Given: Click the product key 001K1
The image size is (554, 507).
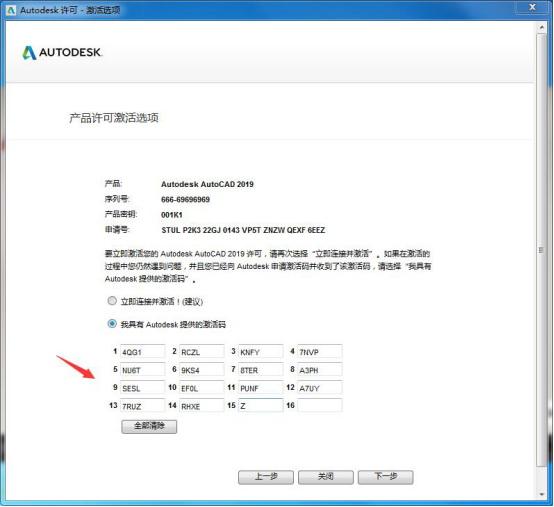Looking at the screenshot, I should pyautogui.click(x=172, y=215).
